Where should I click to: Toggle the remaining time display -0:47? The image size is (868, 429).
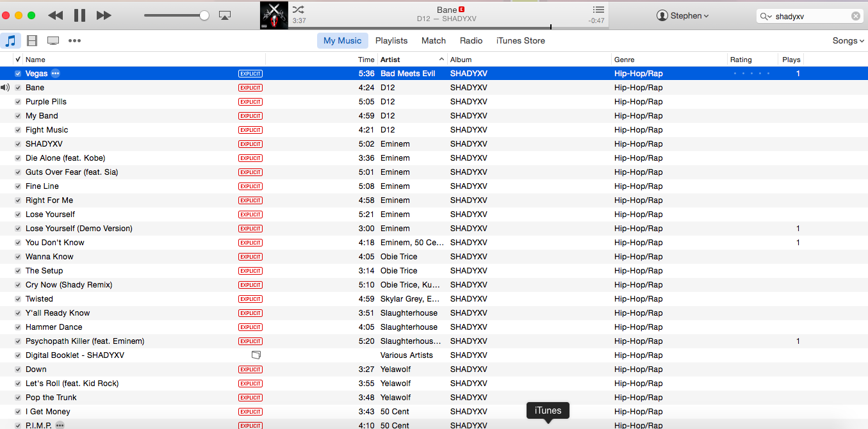[596, 20]
